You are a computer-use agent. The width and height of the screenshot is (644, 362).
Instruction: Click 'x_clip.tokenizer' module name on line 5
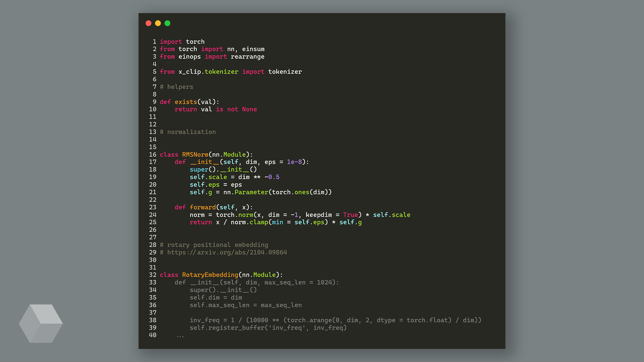208,72
